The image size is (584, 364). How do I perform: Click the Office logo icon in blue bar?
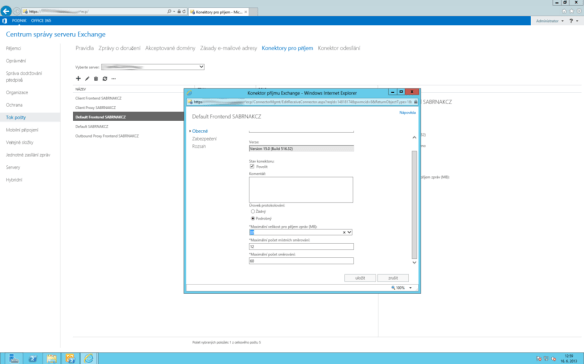coord(4,21)
